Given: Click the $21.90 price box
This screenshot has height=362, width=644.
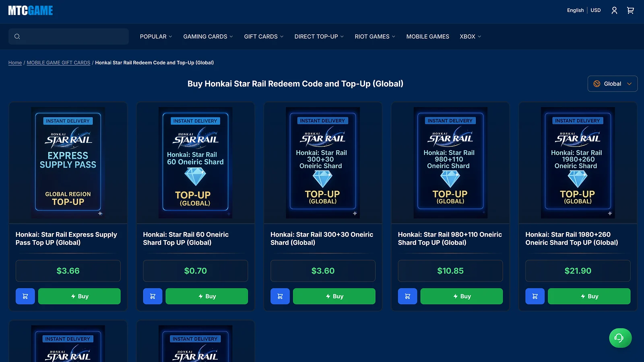Looking at the screenshot, I should coord(578,271).
